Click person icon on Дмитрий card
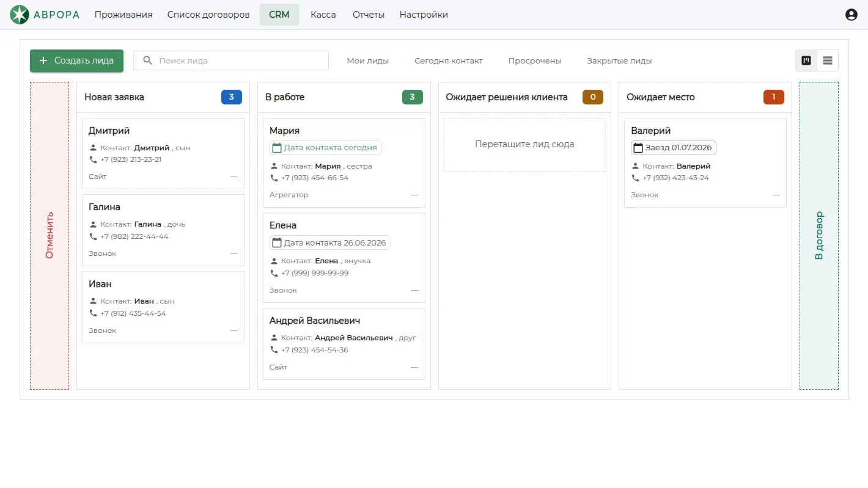The image size is (868, 488). [x=94, y=148]
